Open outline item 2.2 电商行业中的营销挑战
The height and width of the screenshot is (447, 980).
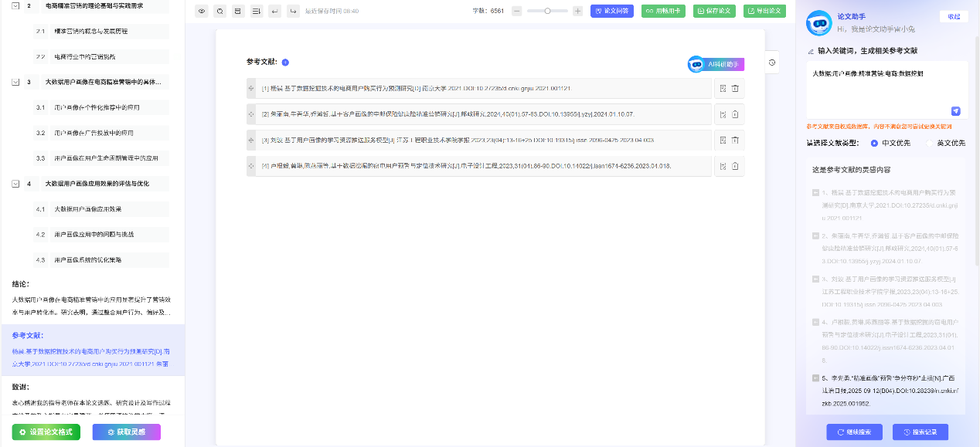[x=101, y=57]
